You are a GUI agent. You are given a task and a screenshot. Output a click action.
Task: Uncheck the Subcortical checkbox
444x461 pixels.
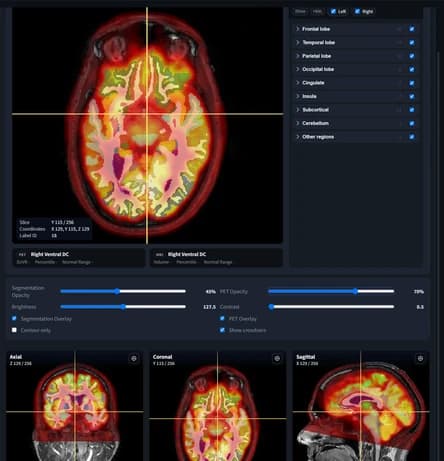(412, 110)
